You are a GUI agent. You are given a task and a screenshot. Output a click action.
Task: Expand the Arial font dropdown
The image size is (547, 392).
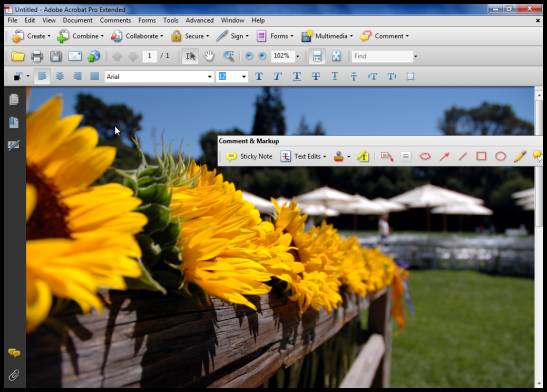pos(209,77)
